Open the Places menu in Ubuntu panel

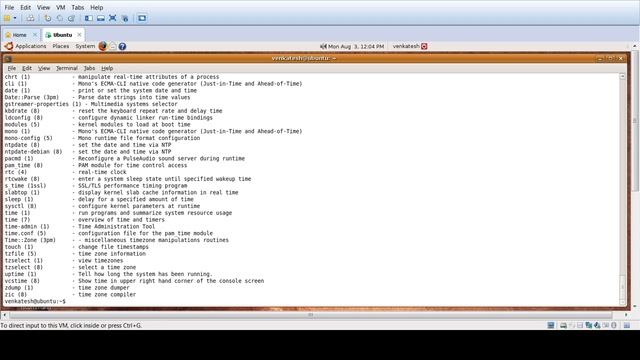coord(61,46)
